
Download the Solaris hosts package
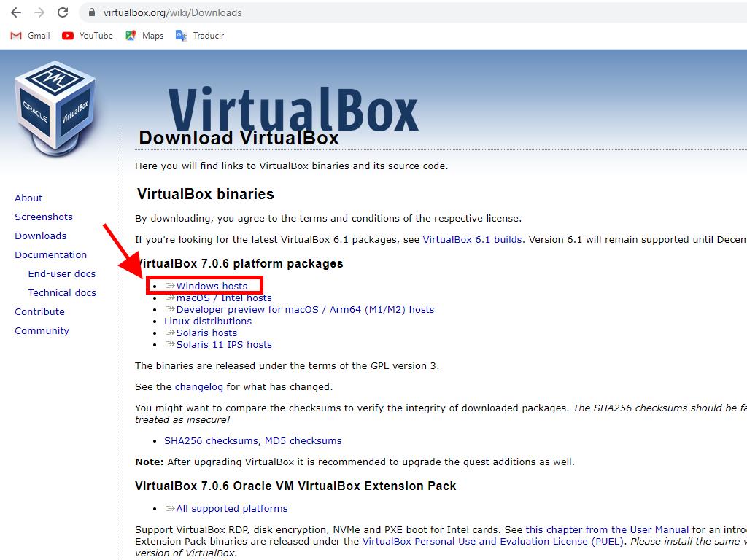(x=206, y=332)
